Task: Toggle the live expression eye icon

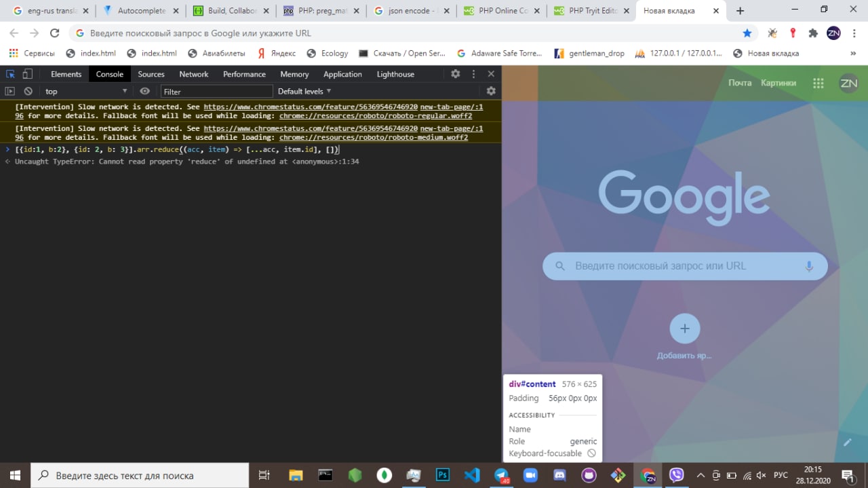Action: click(x=144, y=91)
